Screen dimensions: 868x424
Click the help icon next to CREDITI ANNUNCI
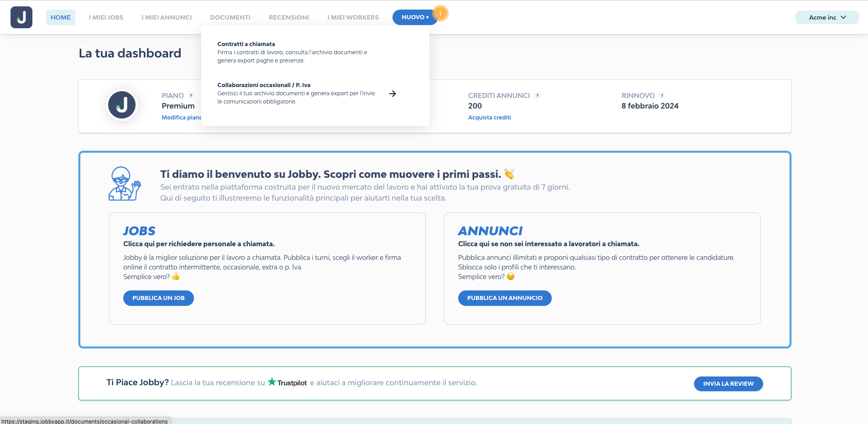pos(538,96)
